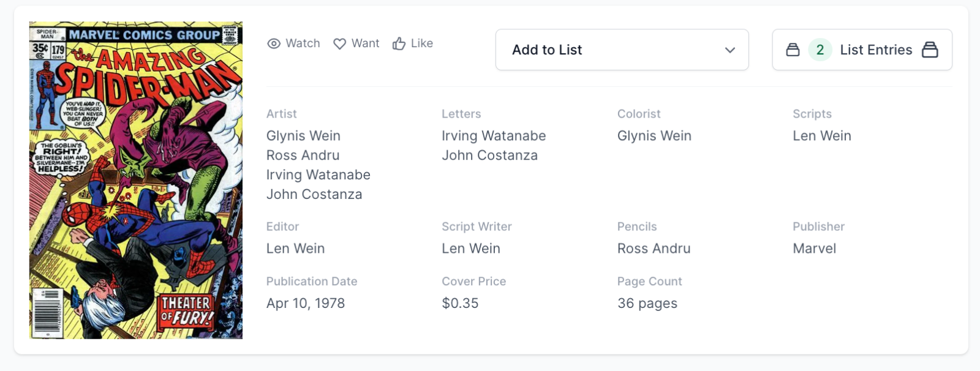Select Glynis Wein under Colorist
The width and height of the screenshot is (980, 371).
tap(654, 136)
